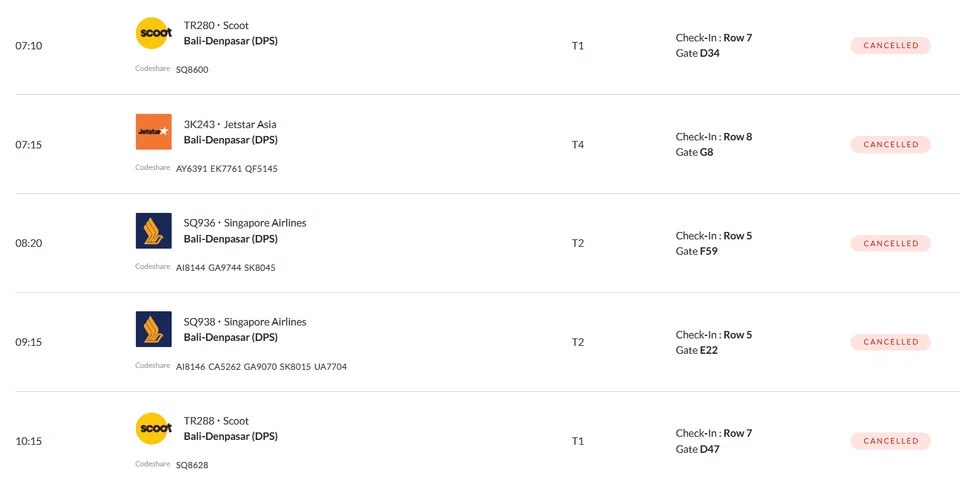Click the Cancelled status badge for 3K243
This screenshot has height=480, width=960.
tap(890, 144)
